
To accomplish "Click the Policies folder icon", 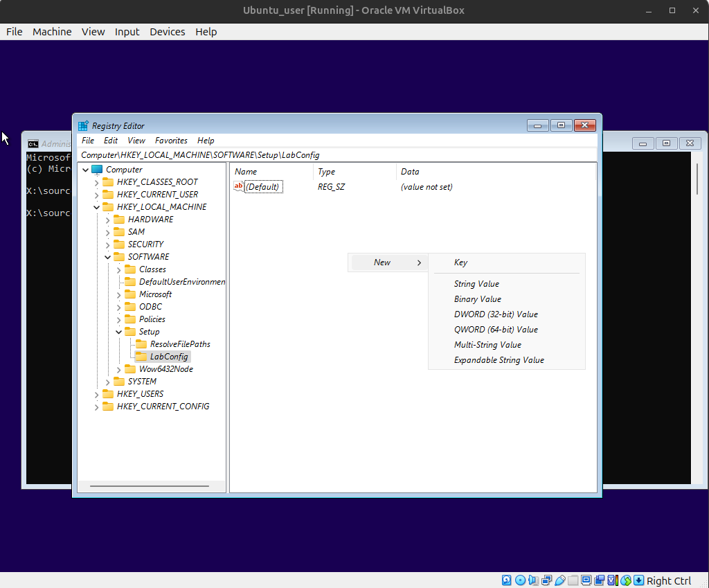I will (130, 319).
